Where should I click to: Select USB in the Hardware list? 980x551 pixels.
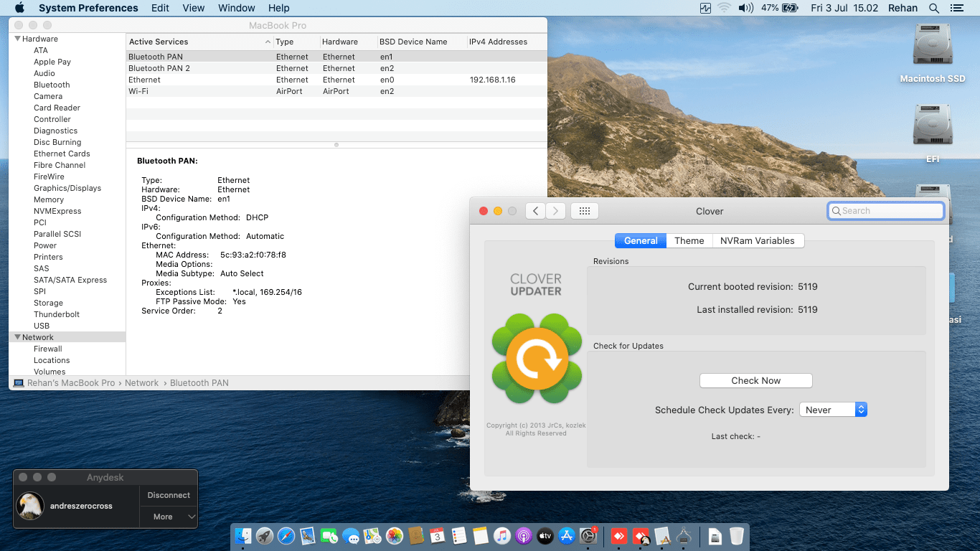[x=42, y=326]
